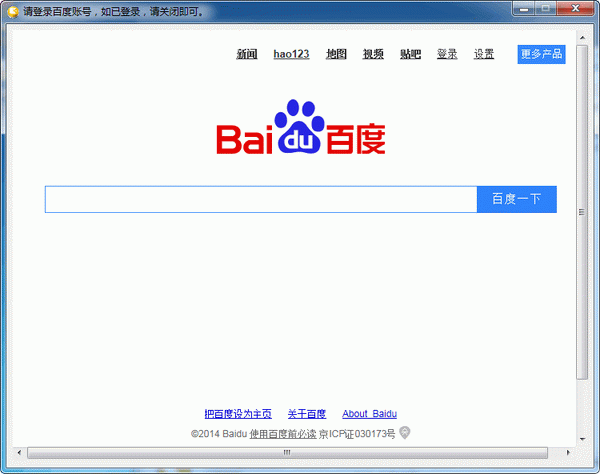Image resolution: width=600 pixels, height=474 pixels.
Task: Click the vertical scrollbar up arrow
Action: click(582, 37)
